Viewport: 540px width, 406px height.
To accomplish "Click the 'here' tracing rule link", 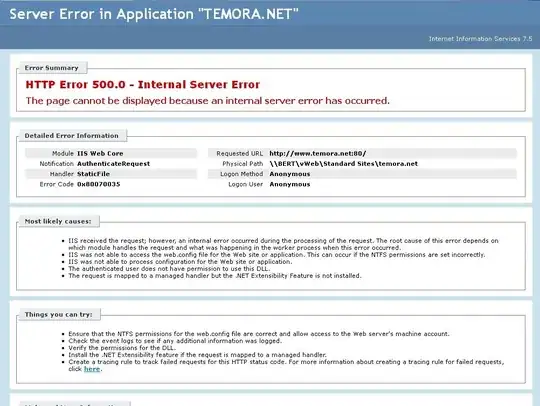I will click(x=92, y=369).
